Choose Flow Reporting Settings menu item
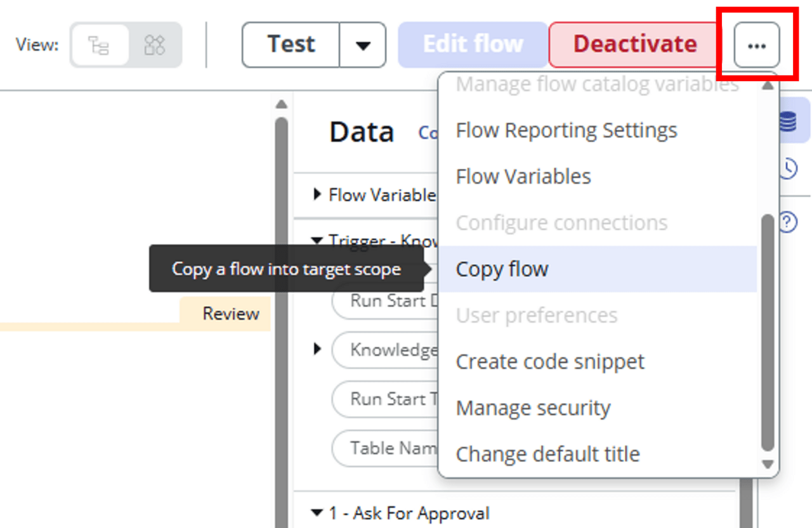812x528 pixels. (x=566, y=131)
